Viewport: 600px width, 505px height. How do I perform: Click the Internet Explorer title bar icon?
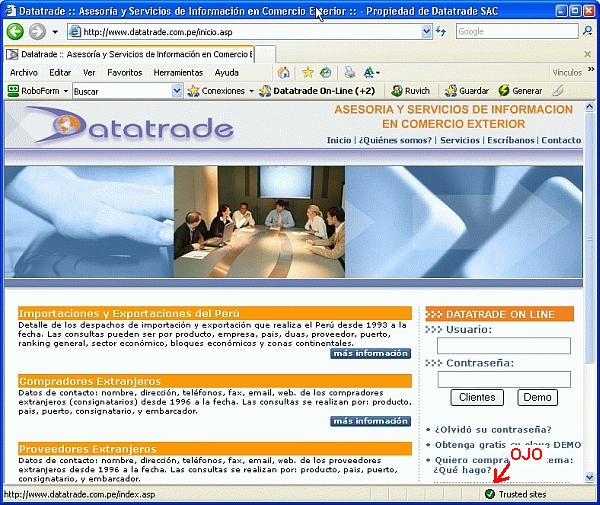tap(10, 11)
